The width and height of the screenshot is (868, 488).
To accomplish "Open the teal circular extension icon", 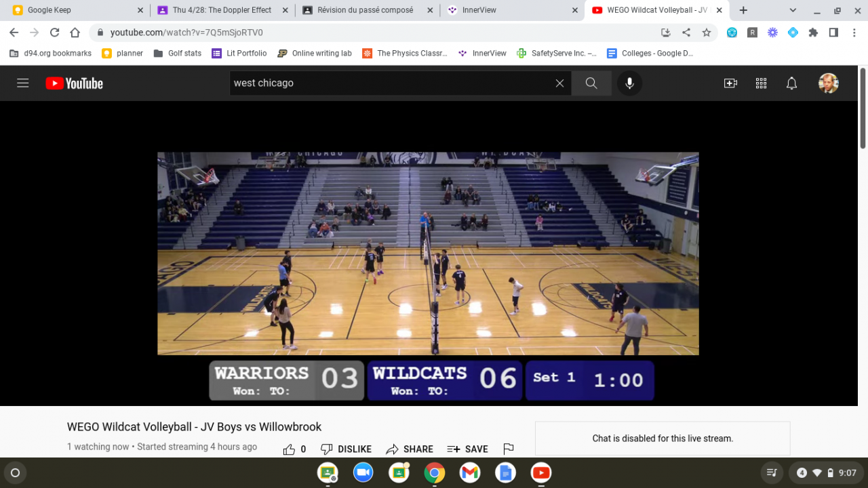I will coord(732,33).
